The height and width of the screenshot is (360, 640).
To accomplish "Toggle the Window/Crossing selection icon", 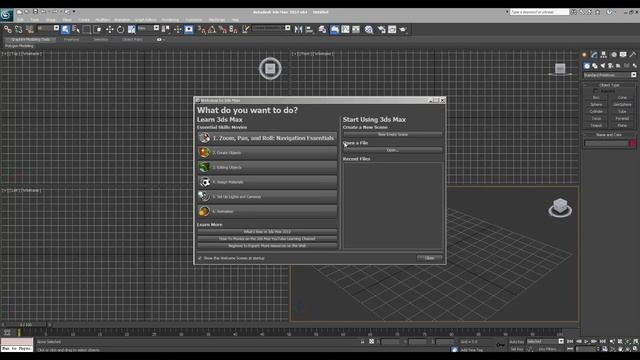I will coord(97,29).
